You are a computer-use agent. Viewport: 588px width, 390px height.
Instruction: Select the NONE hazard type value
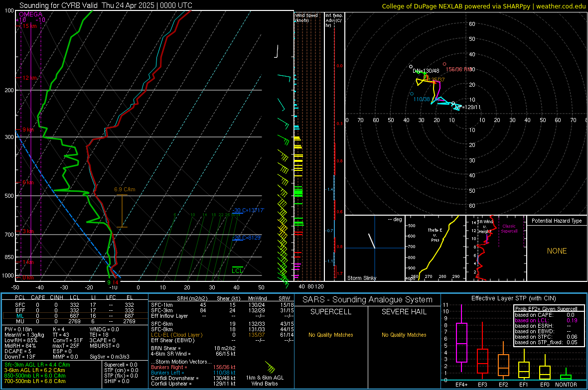coord(557,251)
